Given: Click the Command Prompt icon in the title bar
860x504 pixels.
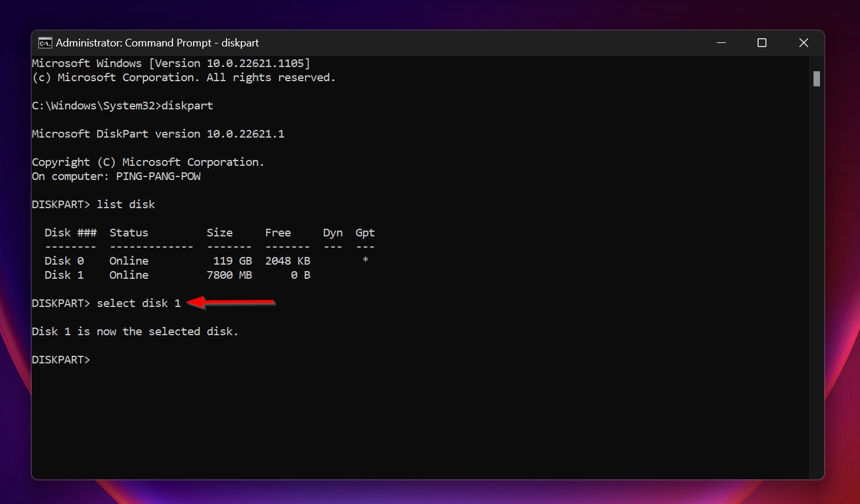Looking at the screenshot, I should coord(45,43).
